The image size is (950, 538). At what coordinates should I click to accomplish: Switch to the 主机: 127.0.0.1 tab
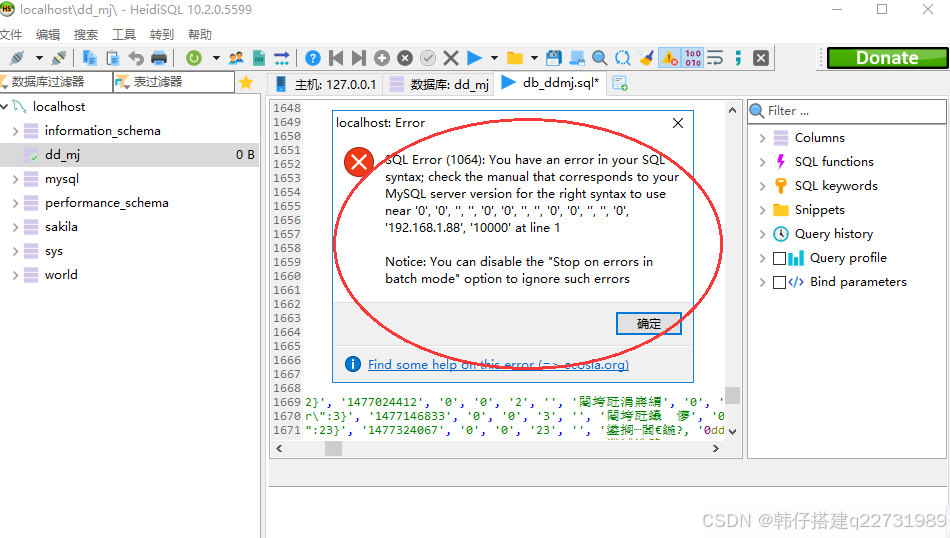(325, 84)
